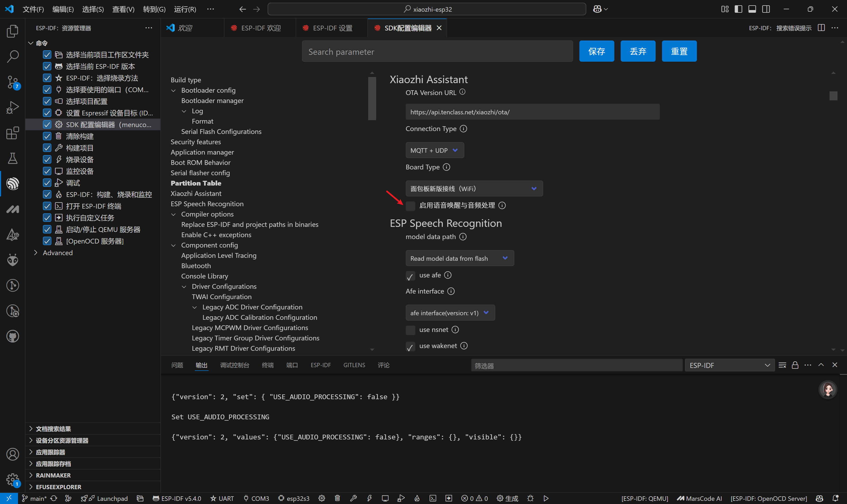847x504 pixels.
Task: Enable the 启用语音唤醒与音频处理 checkbox
Action: [410, 206]
